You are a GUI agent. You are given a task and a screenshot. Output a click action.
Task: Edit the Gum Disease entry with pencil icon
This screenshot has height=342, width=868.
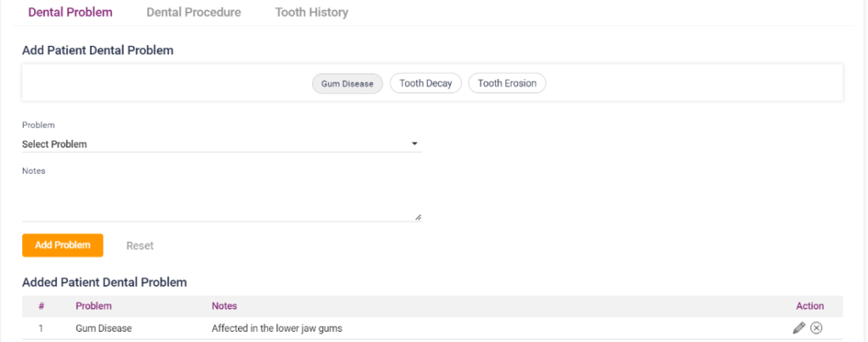click(x=798, y=328)
